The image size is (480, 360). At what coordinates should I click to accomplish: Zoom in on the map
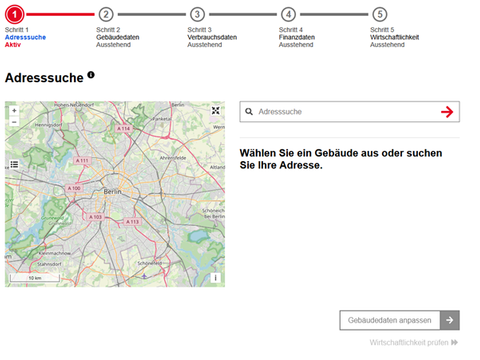click(x=14, y=110)
